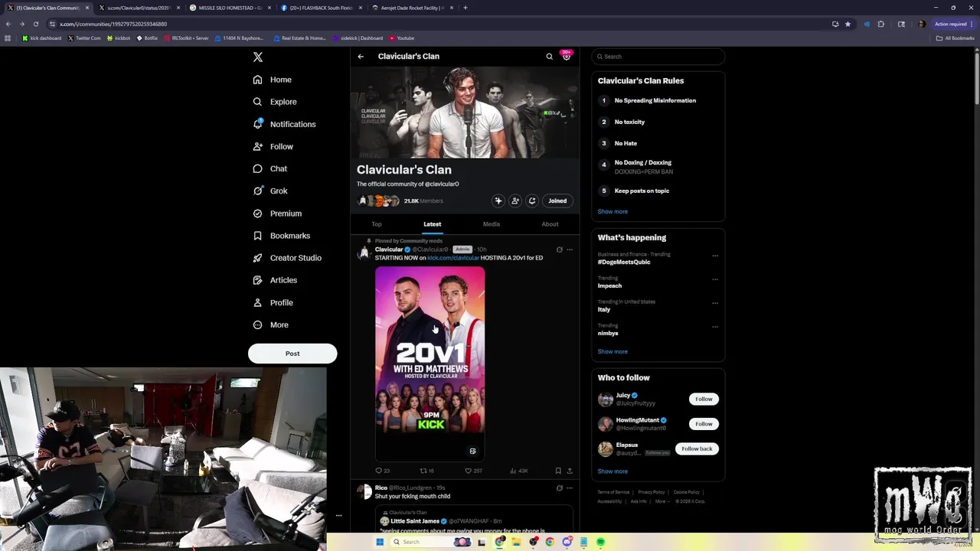This screenshot has height=551, width=980.
Task: Open the More menu in sidebar
Action: [271, 324]
